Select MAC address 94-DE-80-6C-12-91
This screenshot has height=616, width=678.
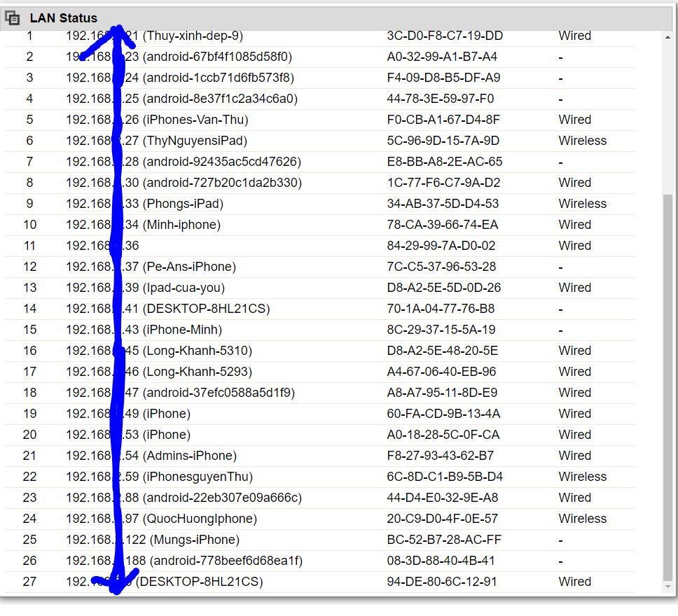(442, 582)
